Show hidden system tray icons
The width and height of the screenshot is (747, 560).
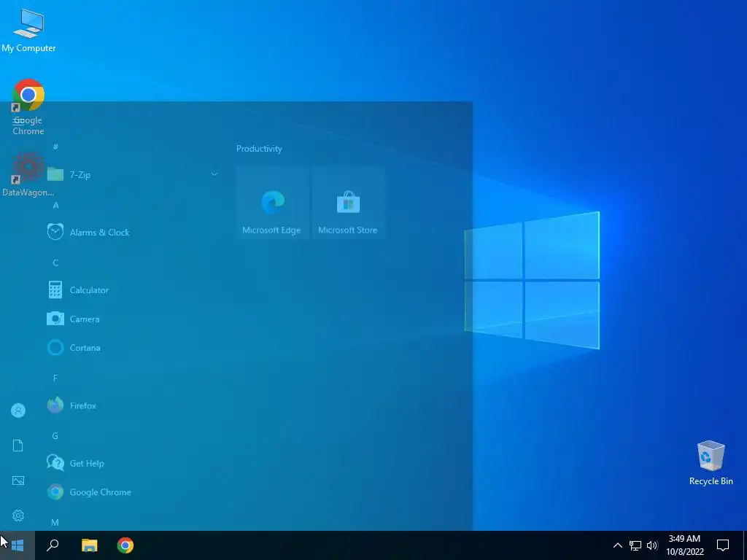pyautogui.click(x=617, y=545)
